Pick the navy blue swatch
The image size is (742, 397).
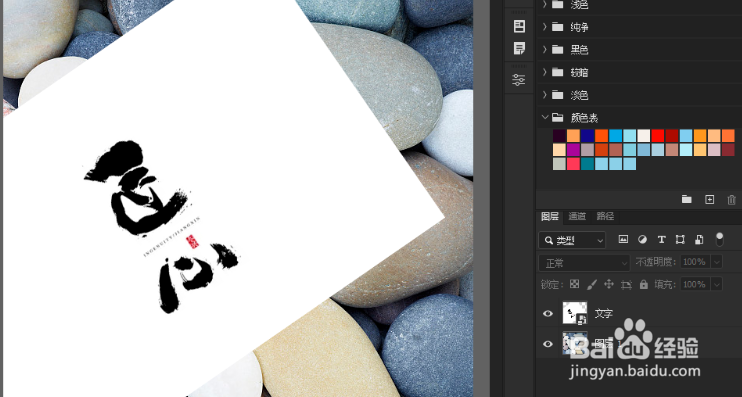coord(587,136)
